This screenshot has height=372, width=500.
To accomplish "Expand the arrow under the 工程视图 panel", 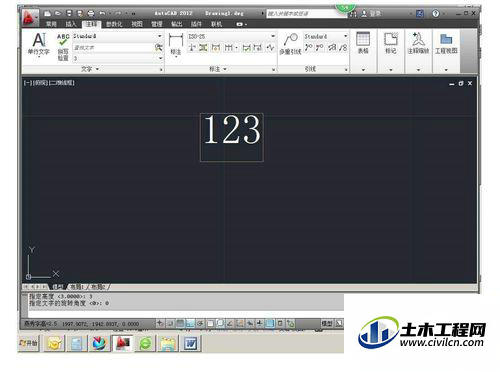I will coord(446,70).
